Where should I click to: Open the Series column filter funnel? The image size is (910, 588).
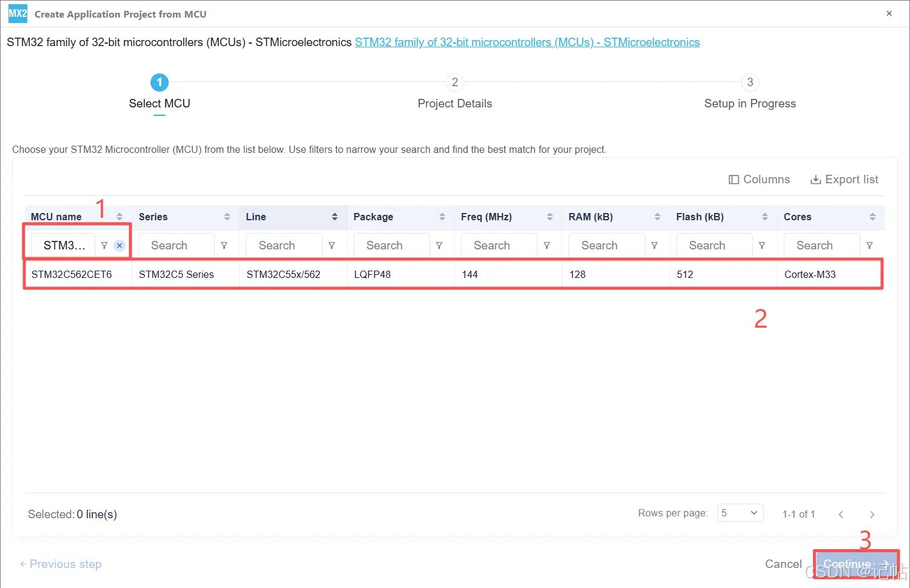click(224, 245)
